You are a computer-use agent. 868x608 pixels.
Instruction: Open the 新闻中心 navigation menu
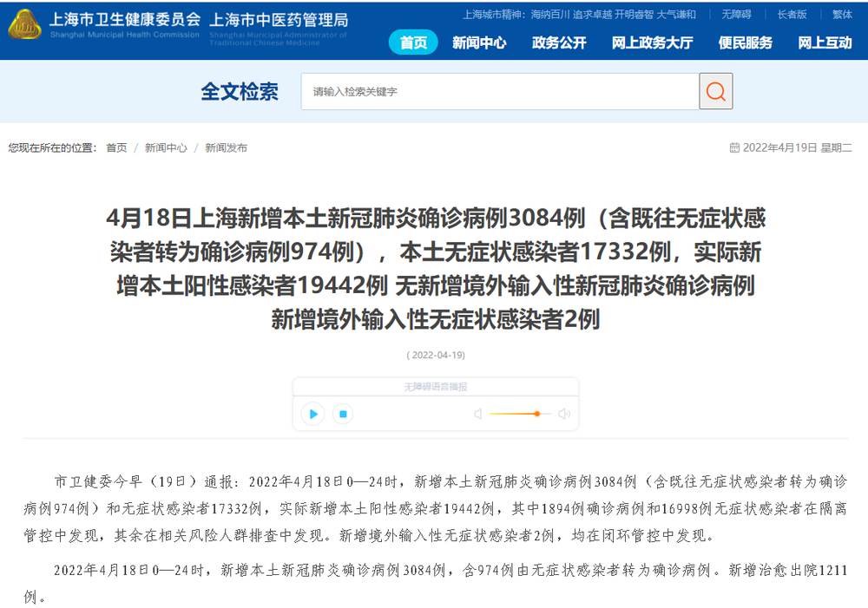[479, 42]
